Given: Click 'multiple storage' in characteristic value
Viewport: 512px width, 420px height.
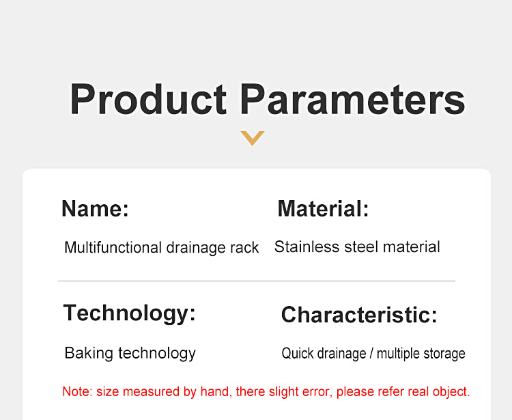Looking at the screenshot, I should tap(421, 354).
